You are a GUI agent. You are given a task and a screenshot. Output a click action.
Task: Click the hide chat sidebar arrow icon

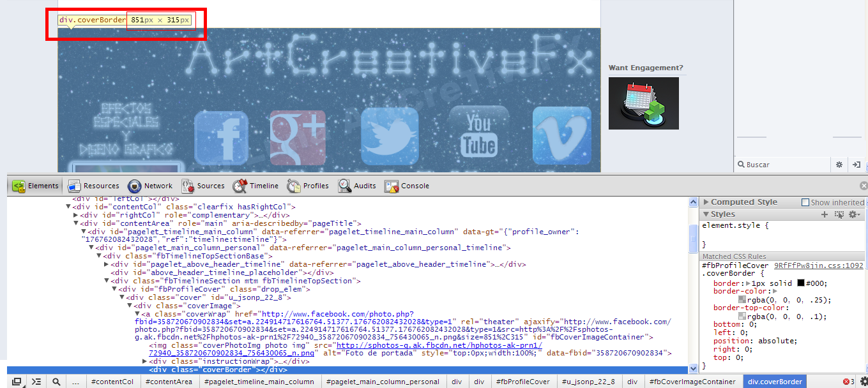pyautogui.click(x=856, y=165)
